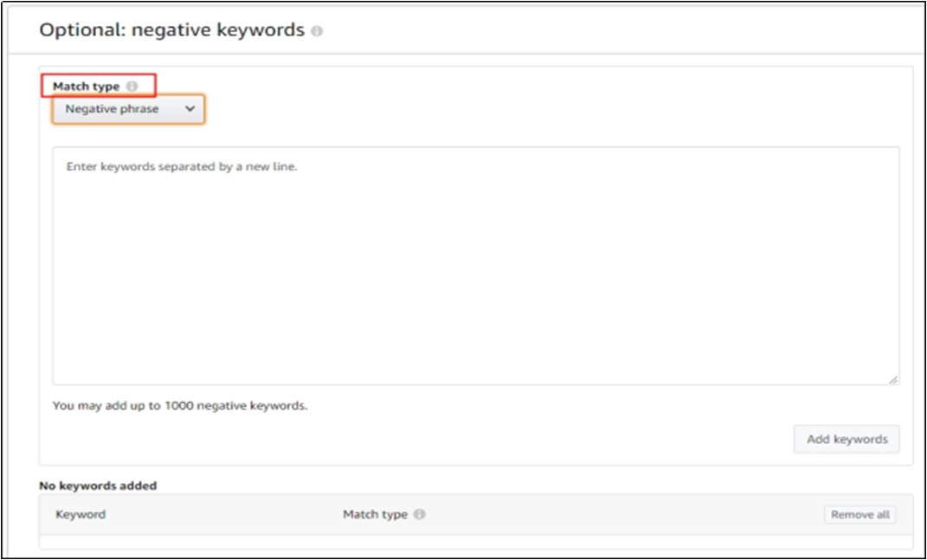Click the 1000 negative keywords limit note

point(180,405)
